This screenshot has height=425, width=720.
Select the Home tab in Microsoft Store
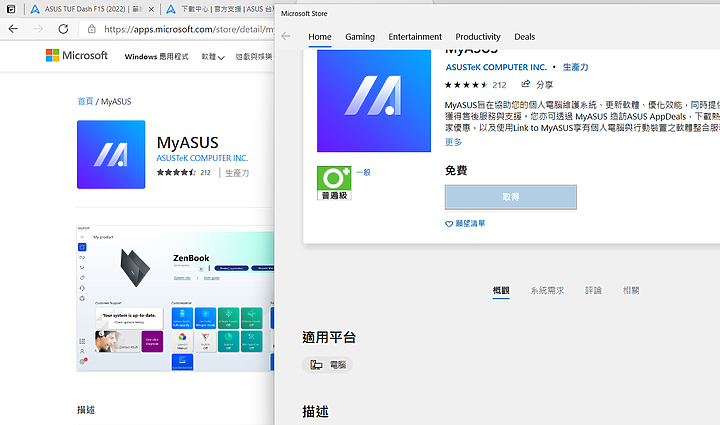[x=320, y=37]
